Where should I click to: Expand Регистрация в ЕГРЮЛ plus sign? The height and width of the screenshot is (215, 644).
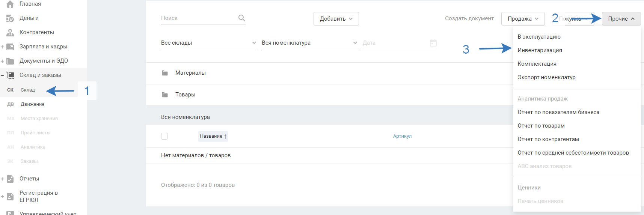pyautogui.click(x=2, y=197)
